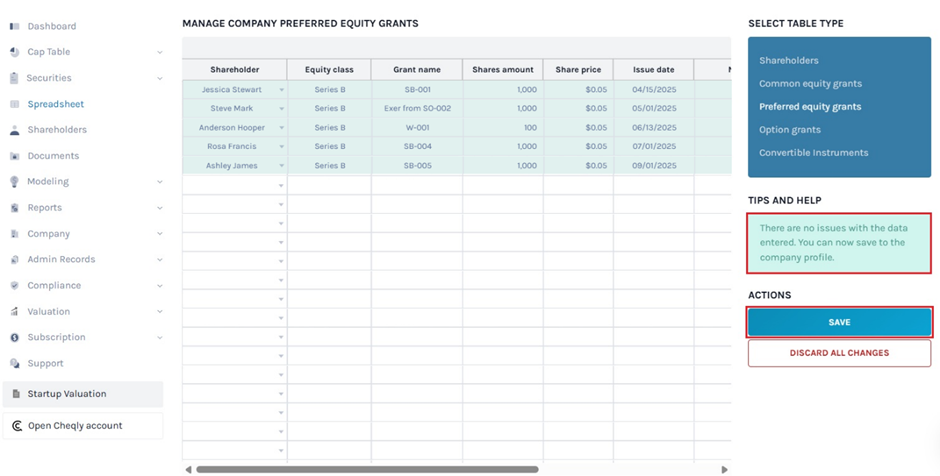Click the Compliance shield icon
The height and width of the screenshot is (476, 940).
[14, 285]
